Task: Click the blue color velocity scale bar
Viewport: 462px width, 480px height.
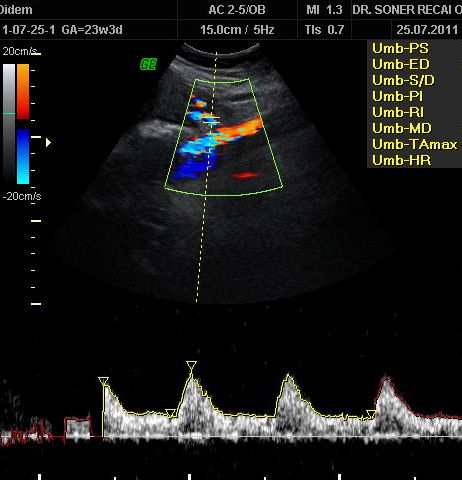Action: [x=23, y=156]
